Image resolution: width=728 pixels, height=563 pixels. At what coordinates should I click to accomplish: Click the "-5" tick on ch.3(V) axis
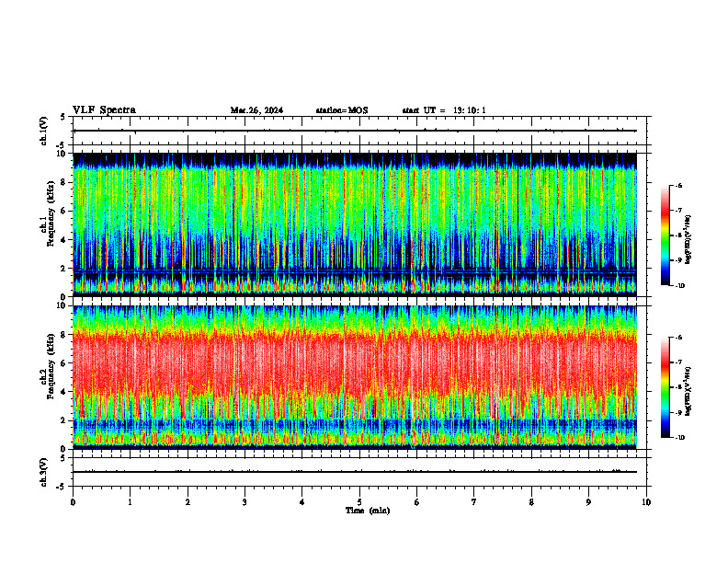(x=62, y=488)
